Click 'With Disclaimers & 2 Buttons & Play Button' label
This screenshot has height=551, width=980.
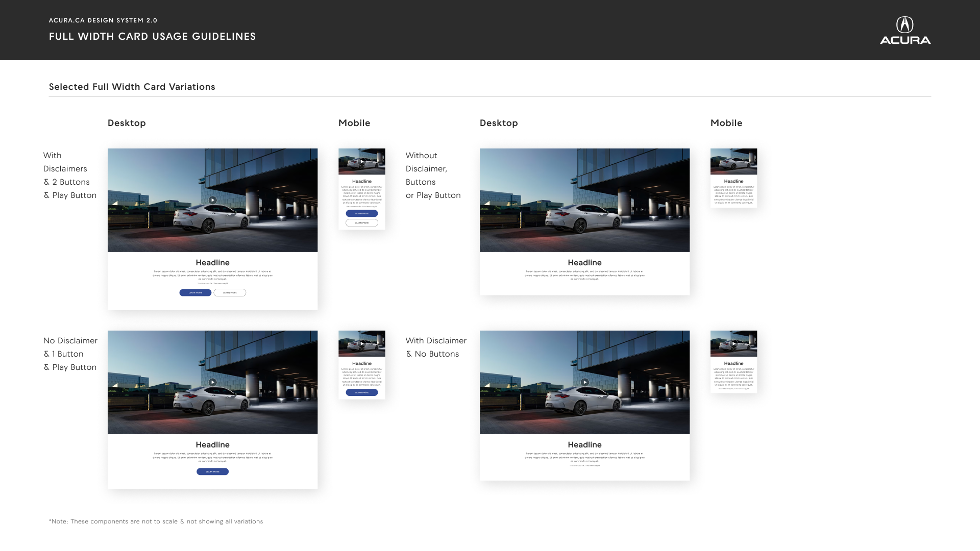tap(70, 176)
